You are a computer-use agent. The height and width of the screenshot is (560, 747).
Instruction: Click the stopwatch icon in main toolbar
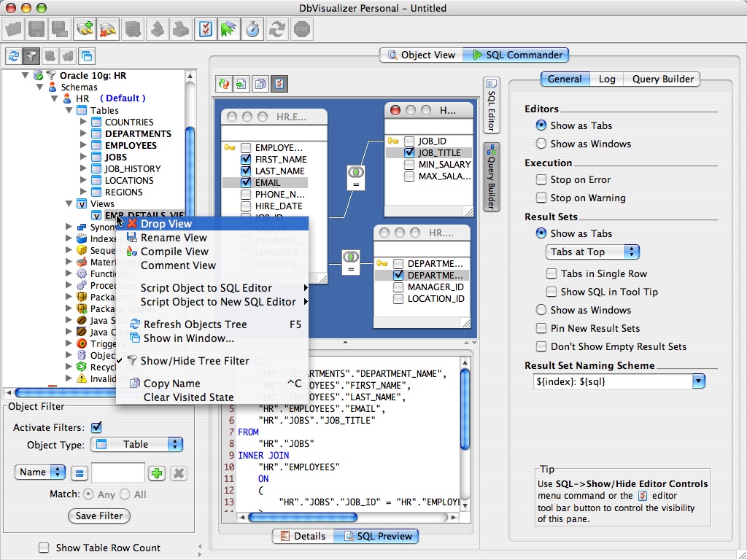coord(253,30)
